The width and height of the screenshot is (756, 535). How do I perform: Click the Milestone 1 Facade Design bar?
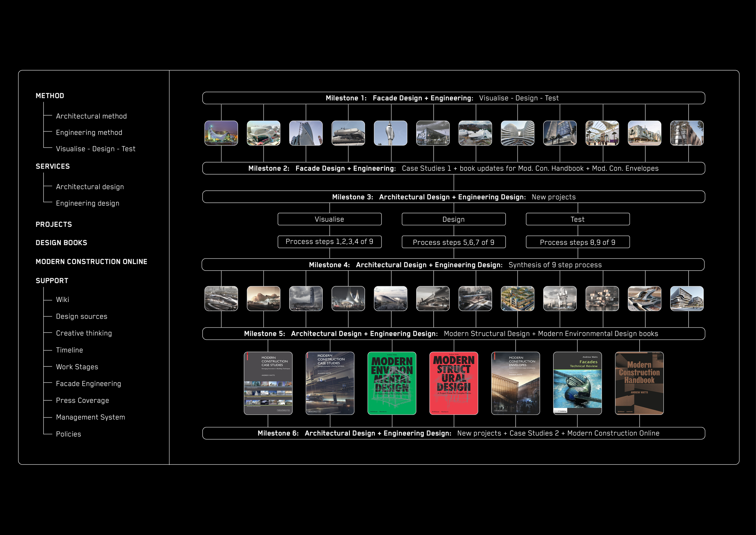pyautogui.click(x=453, y=98)
